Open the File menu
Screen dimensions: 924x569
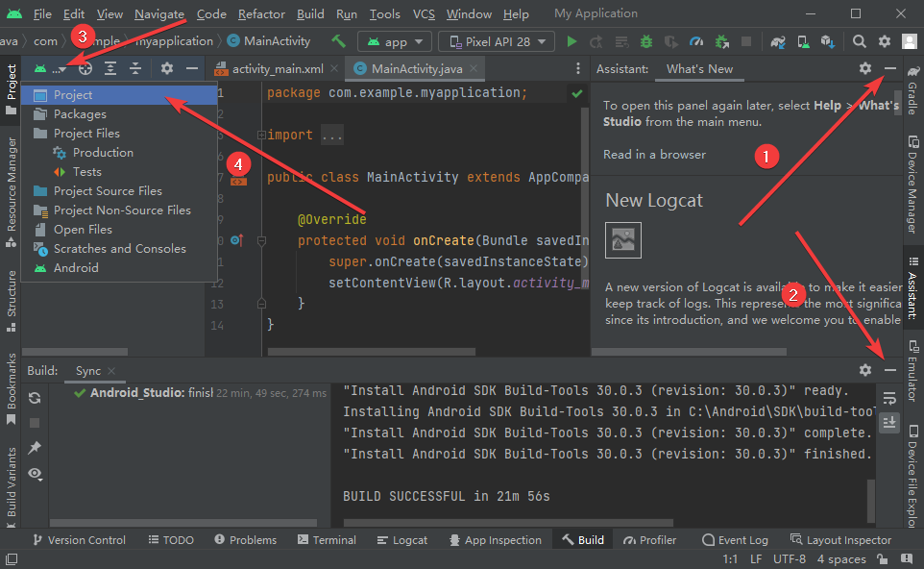click(42, 13)
